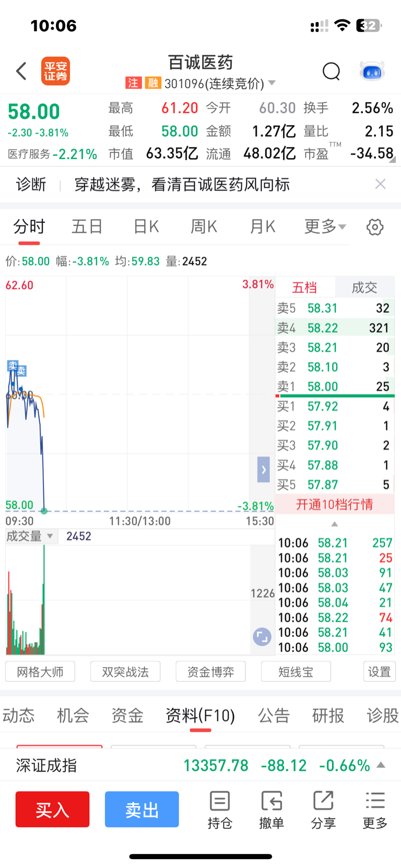The image size is (401, 868).
Task: Open chart settings gear icon
Action: click(375, 227)
